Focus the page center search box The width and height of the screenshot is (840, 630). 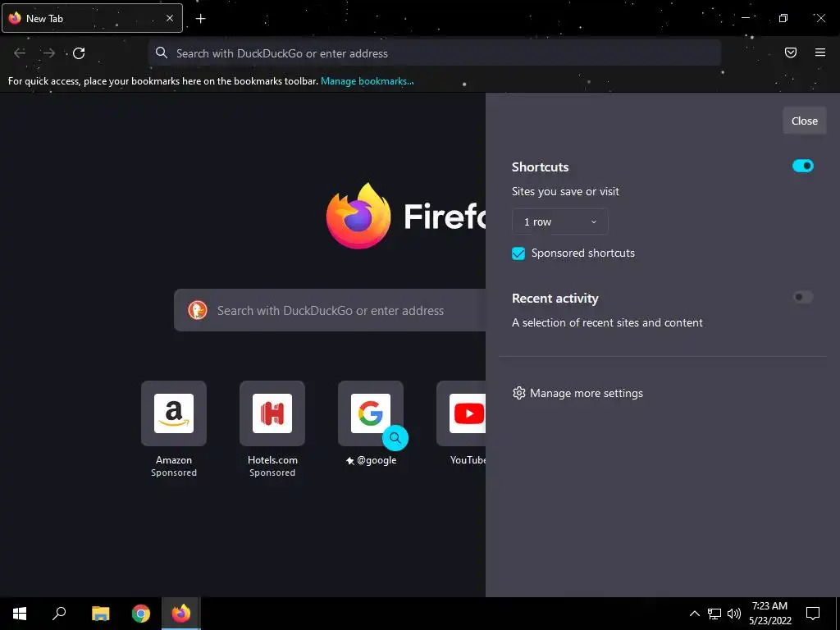[x=330, y=310]
